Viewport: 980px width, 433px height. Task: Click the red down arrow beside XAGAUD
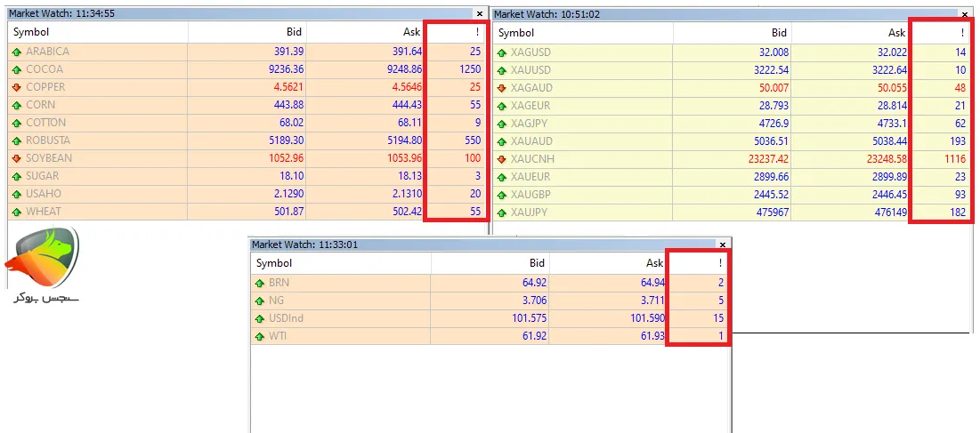(501, 88)
